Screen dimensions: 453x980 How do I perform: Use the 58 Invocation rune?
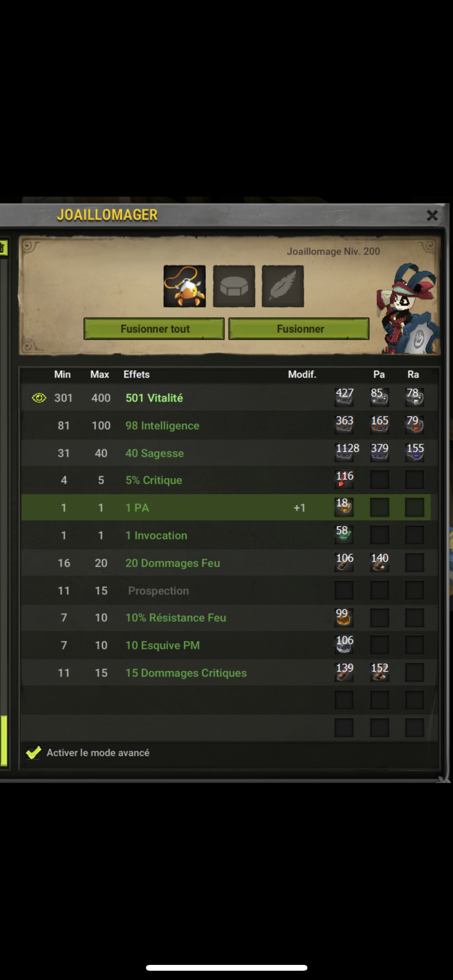344,535
